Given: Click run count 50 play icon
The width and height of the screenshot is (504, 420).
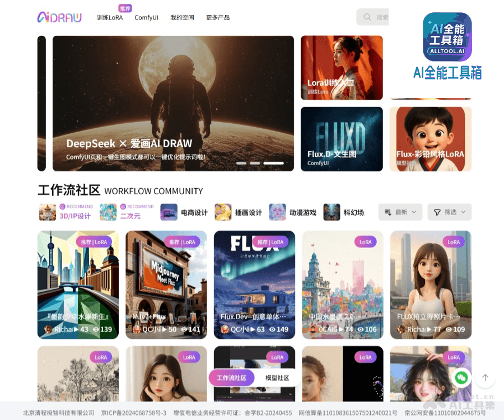Looking at the screenshot, I should (164, 329).
